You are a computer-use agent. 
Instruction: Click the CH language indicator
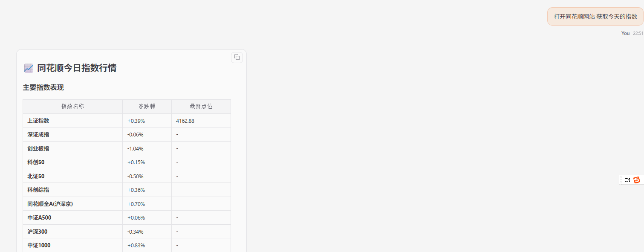click(x=627, y=180)
